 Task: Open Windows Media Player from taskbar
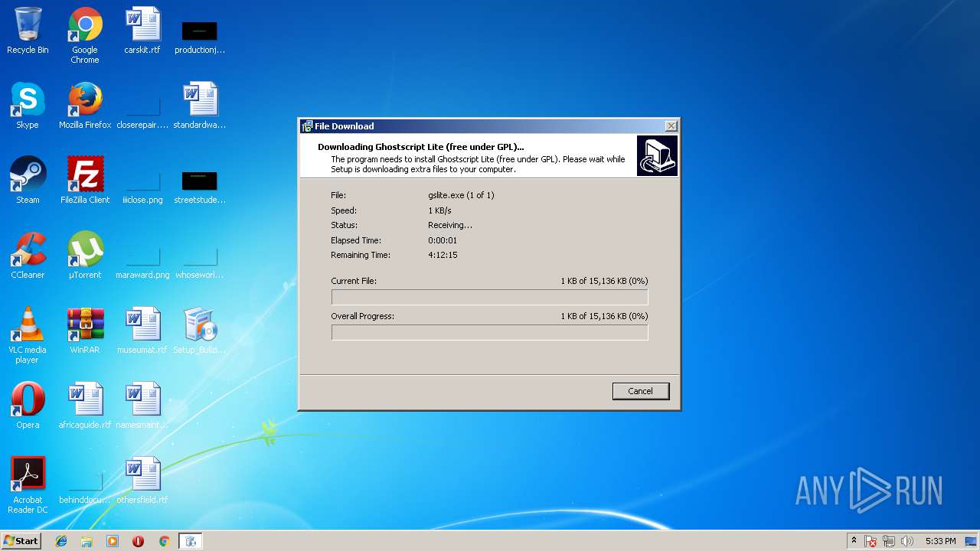click(113, 541)
